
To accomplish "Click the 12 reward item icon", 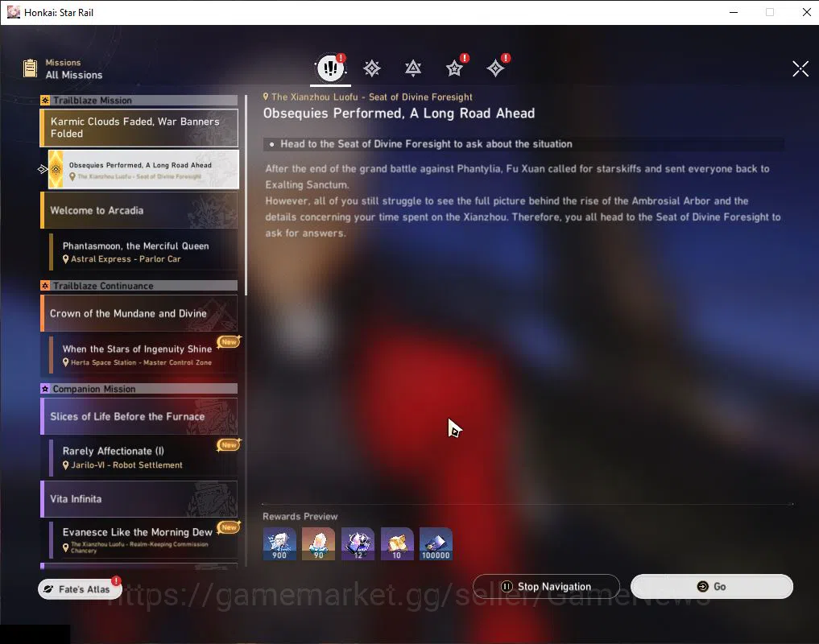I will [x=358, y=543].
